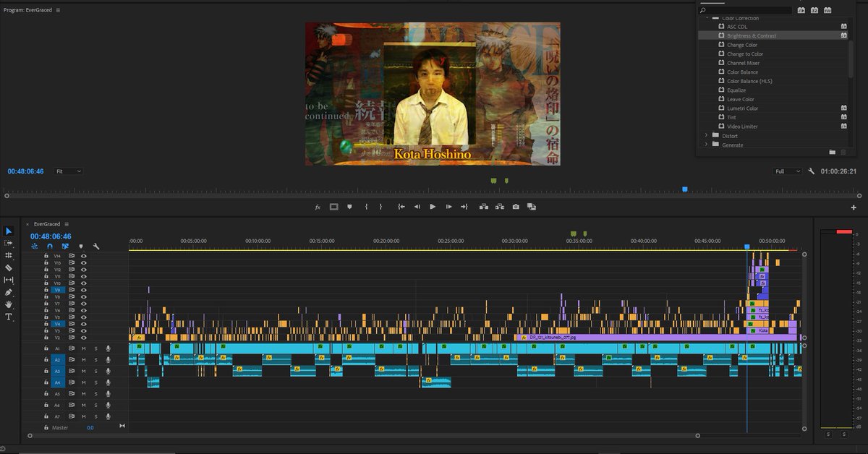This screenshot has width=868, height=454.
Task: Click the Extract button
Action: (500, 207)
